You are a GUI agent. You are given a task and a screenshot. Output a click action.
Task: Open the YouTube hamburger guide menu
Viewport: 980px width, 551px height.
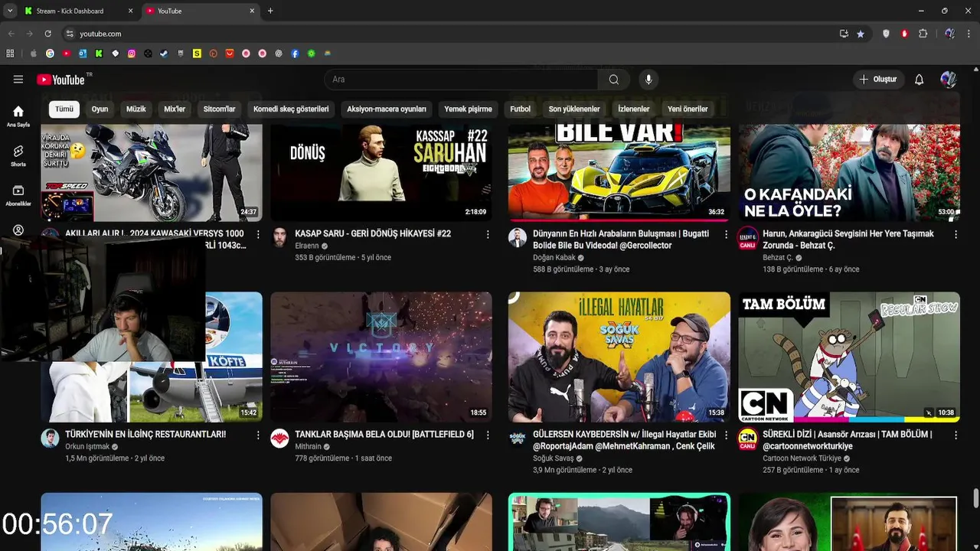click(x=18, y=80)
